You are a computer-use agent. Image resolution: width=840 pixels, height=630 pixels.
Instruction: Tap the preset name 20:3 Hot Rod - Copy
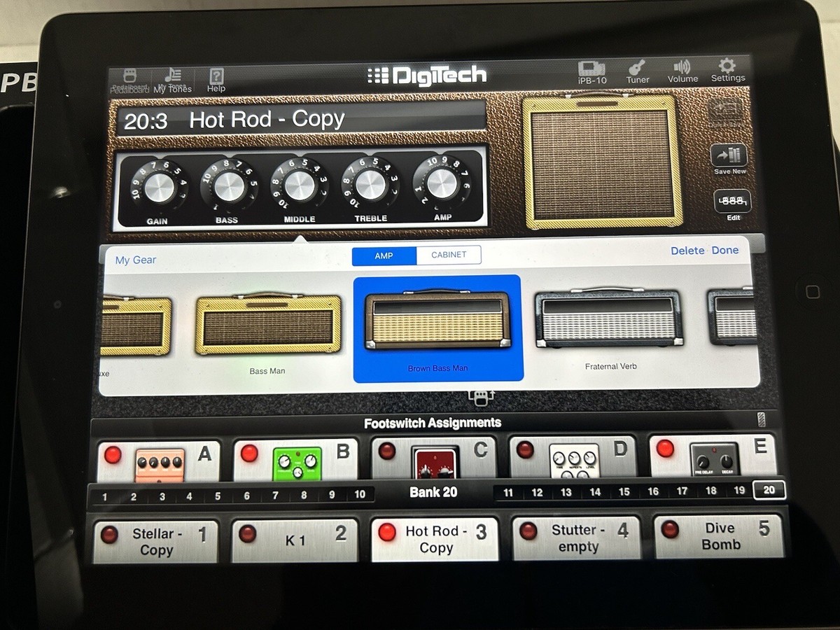pos(301,120)
